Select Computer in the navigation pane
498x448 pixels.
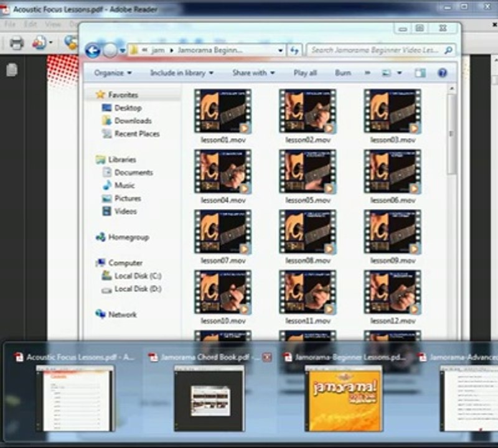pos(125,263)
